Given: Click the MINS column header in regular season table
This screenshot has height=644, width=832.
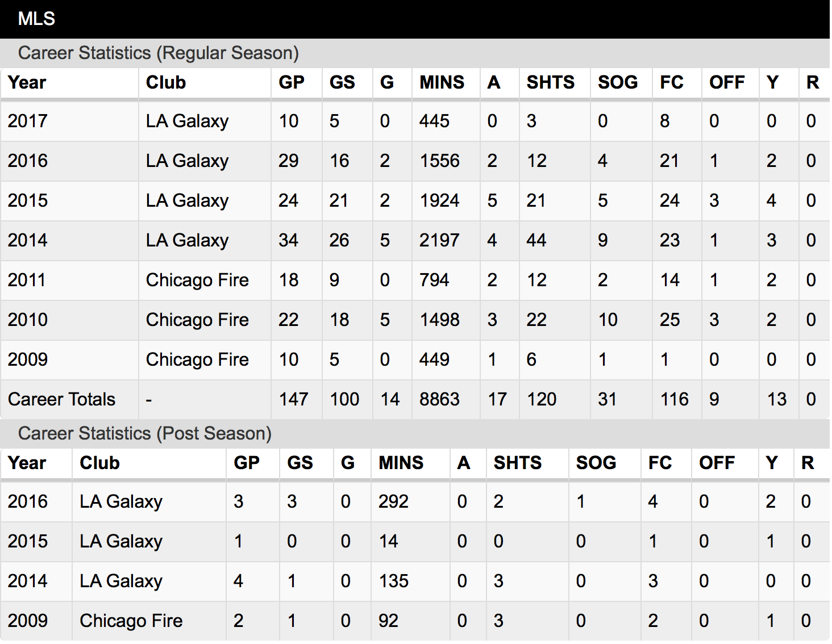Looking at the screenshot, I should point(442,82).
